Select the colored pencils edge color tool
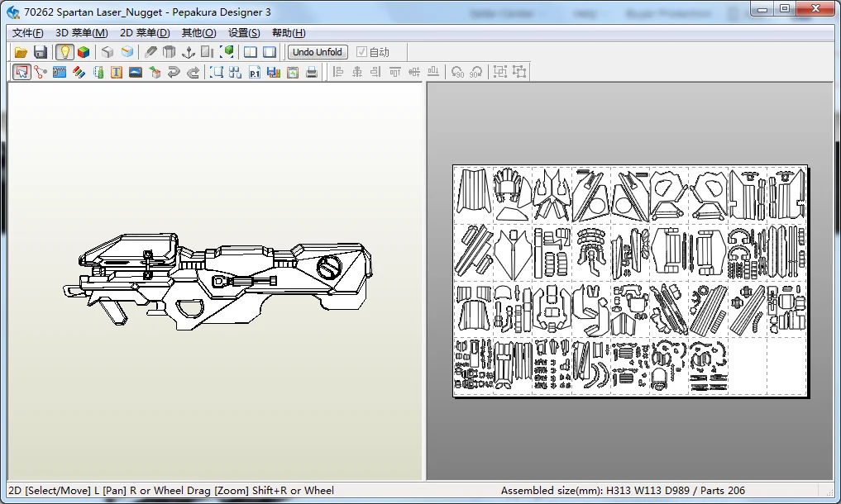This screenshot has width=841, height=504. (79, 72)
